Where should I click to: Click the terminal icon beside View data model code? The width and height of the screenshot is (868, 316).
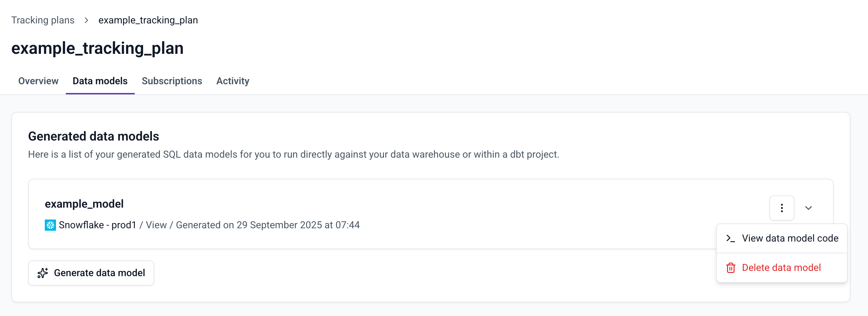(731, 238)
